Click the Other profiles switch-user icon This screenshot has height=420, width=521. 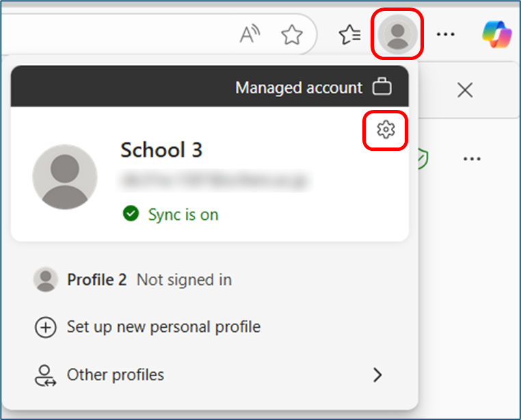(x=45, y=376)
